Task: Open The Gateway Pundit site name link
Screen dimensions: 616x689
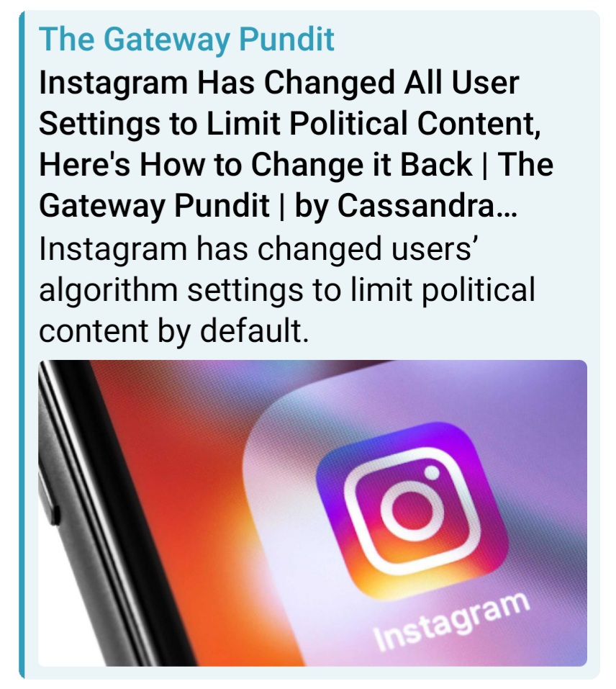Action: (186, 39)
